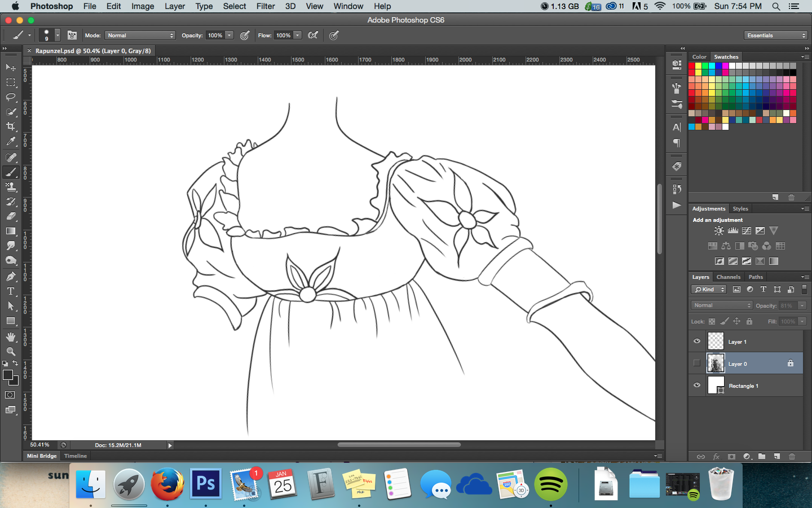Select the Rectangle shape tool
Image resolution: width=812 pixels, height=508 pixels.
click(11, 321)
